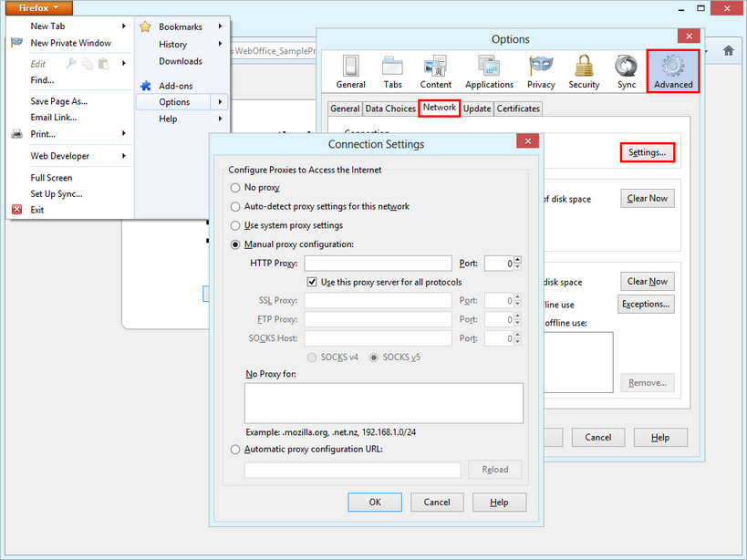Click inside the HTTP Proxy input field

[379, 263]
